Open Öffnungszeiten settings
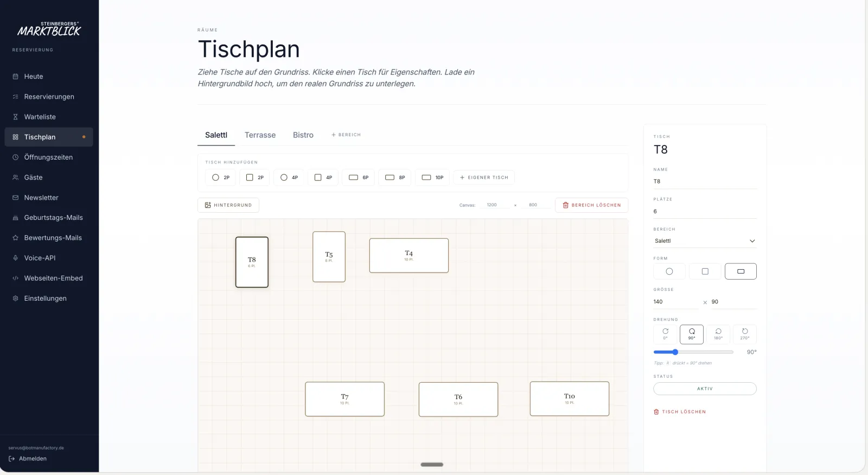This screenshot has height=475, width=868. click(49, 157)
